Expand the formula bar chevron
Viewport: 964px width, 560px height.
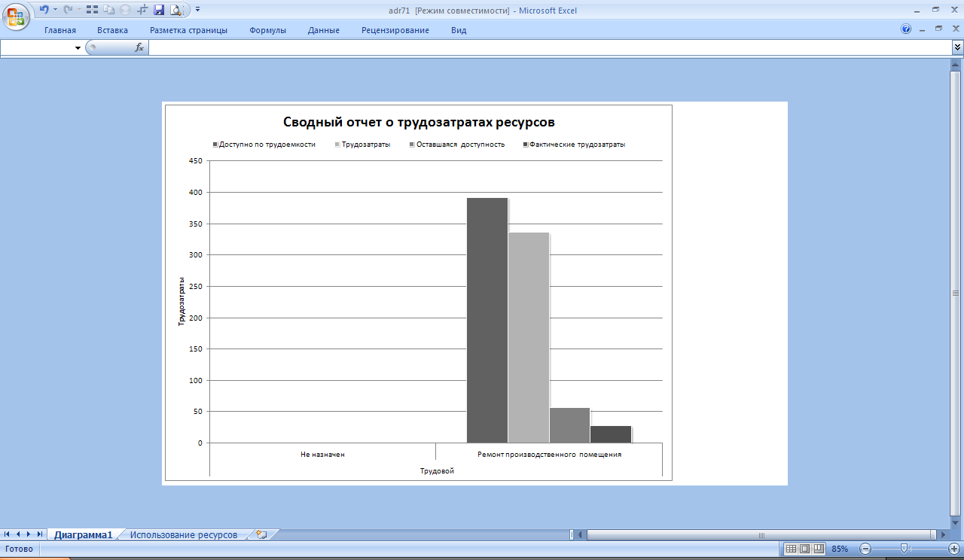click(957, 47)
